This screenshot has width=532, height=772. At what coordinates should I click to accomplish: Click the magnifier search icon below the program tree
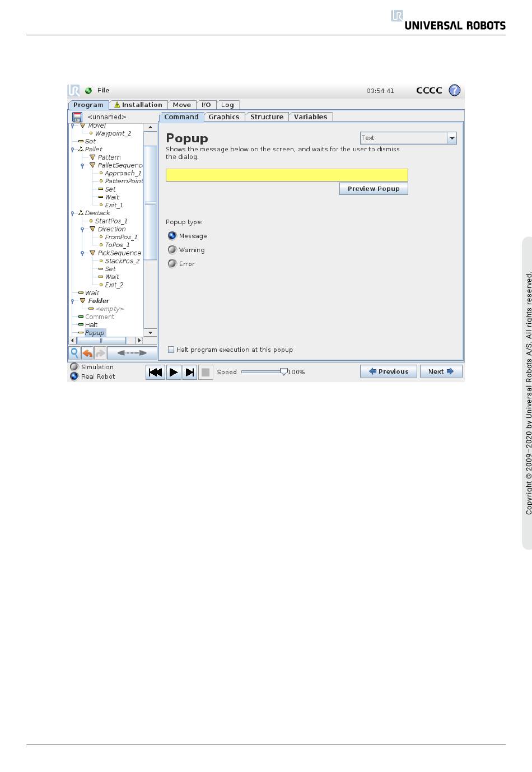click(x=74, y=353)
